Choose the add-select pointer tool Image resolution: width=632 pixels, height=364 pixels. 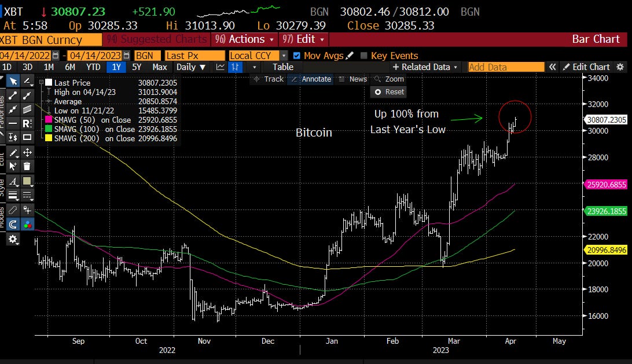(x=13, y=166)
